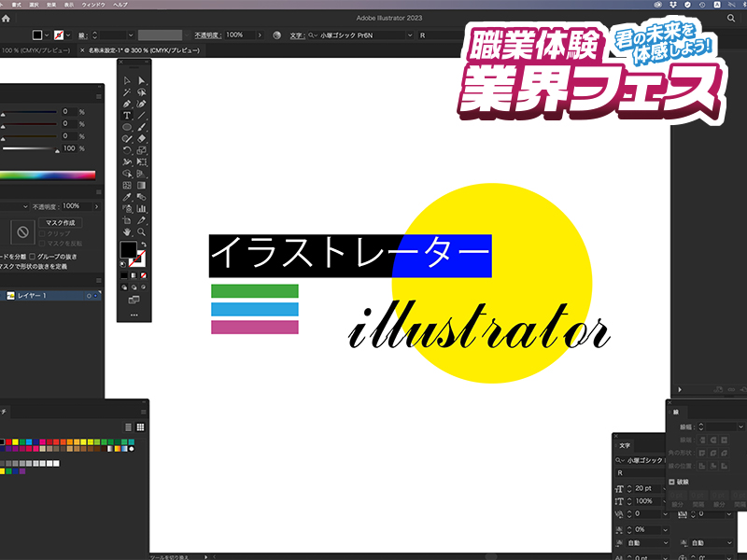Click the fill color box in toolbar
747x560 pixels.
click(x=128, y=249)
